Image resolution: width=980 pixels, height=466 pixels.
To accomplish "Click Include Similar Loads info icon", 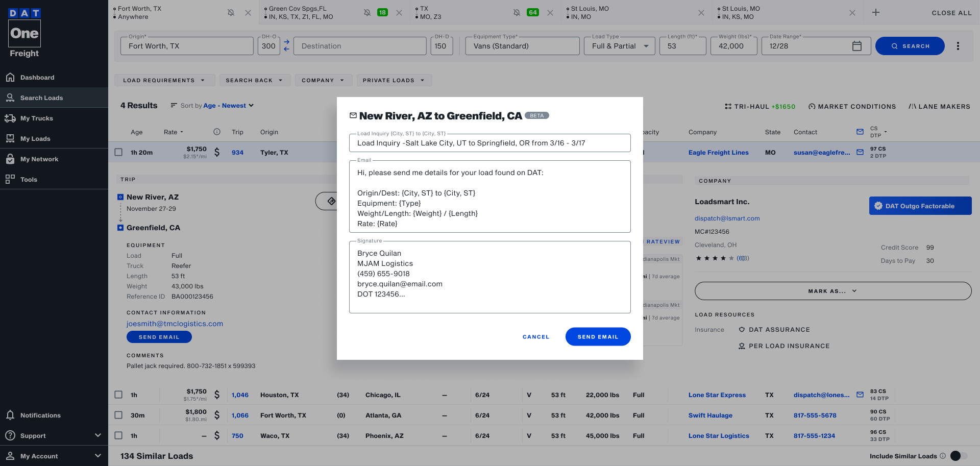I will tap(943, 456).
